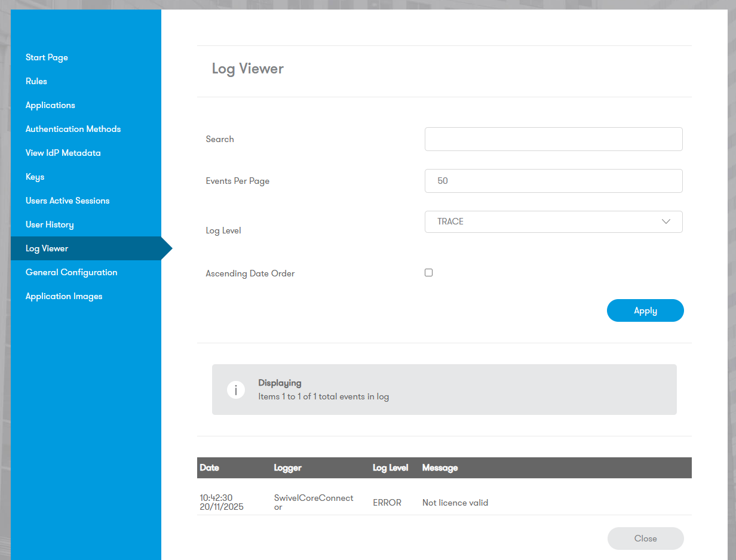Screen dimensions: 736x560
Task: Click the Date column header
Action: pos(209,467)
